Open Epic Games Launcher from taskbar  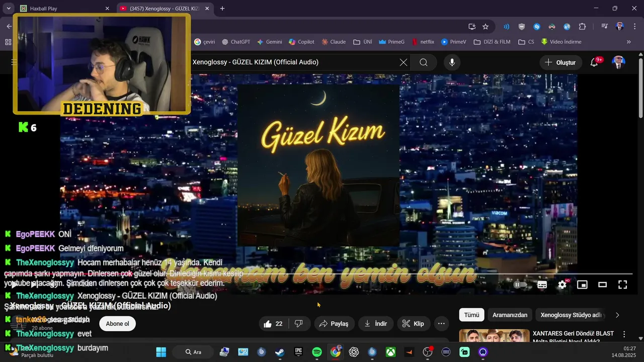coord(298,352)
